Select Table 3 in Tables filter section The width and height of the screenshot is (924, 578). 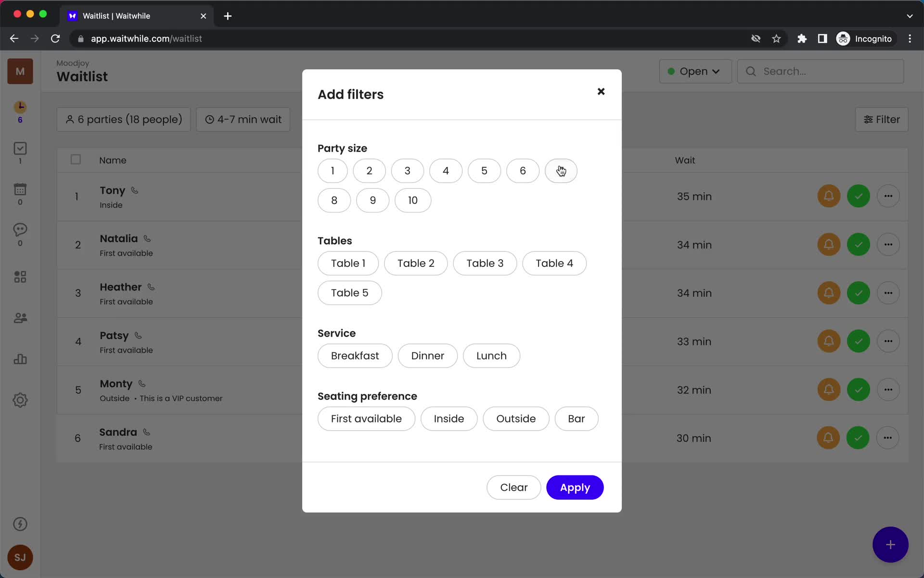485,263
